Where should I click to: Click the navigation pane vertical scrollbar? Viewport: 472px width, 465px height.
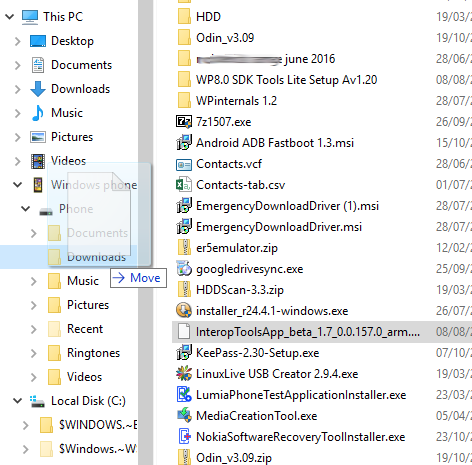tap(145, 232)
